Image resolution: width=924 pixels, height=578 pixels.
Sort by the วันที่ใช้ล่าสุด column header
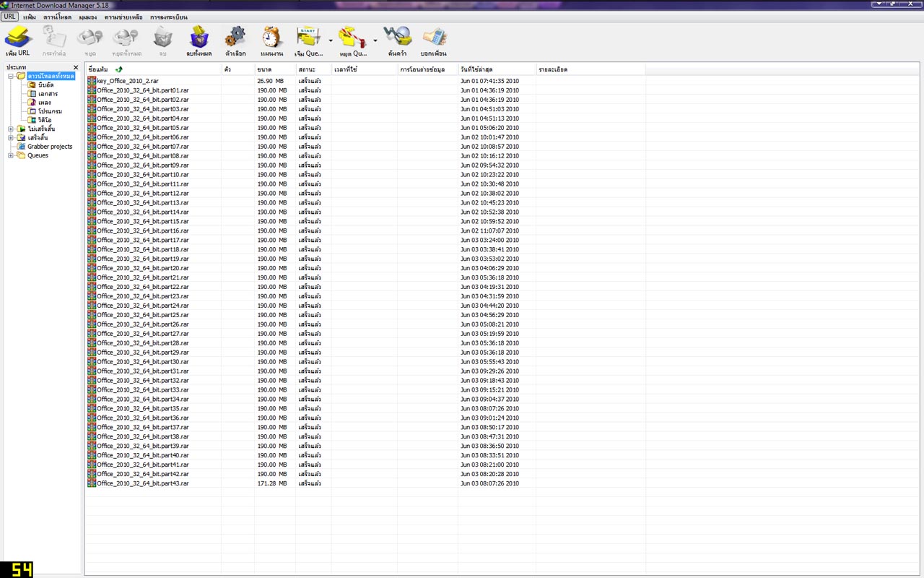pyautogui.click(x=497, y=69)
